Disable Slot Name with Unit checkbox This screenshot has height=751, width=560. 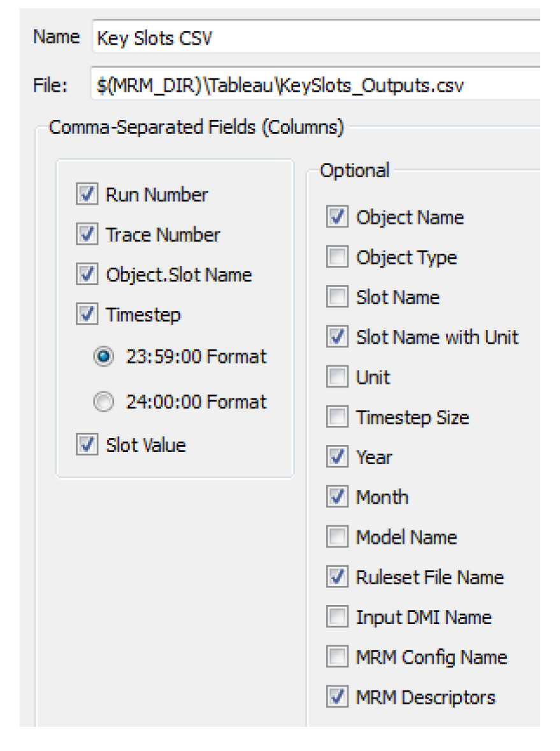pyautogui.click(x=337, y=337)
